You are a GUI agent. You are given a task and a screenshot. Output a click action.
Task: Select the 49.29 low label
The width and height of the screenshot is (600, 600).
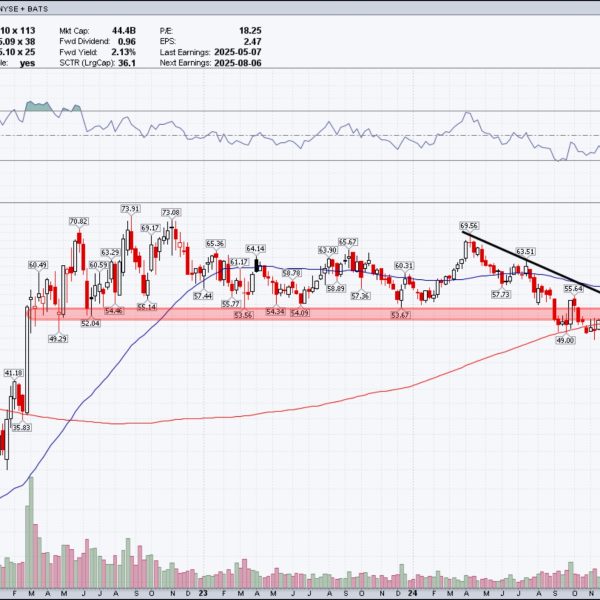pyautogui.click(x=58, y=338)
